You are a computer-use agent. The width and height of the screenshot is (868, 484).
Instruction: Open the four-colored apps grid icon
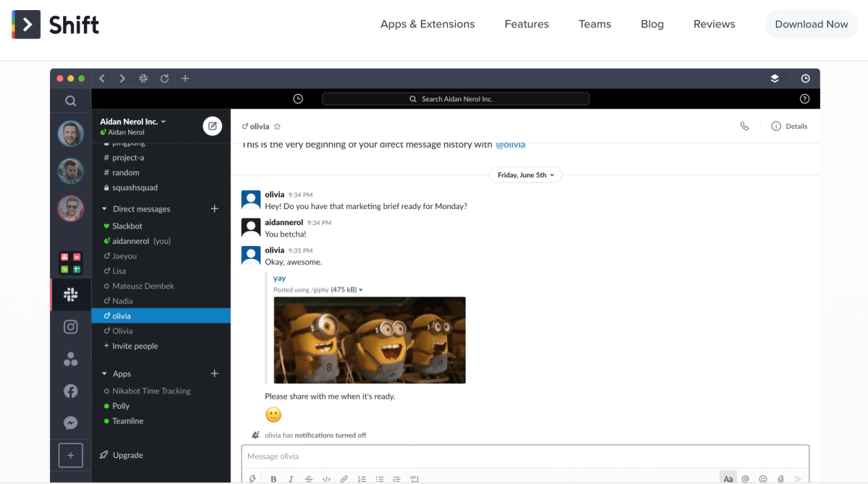70,263
